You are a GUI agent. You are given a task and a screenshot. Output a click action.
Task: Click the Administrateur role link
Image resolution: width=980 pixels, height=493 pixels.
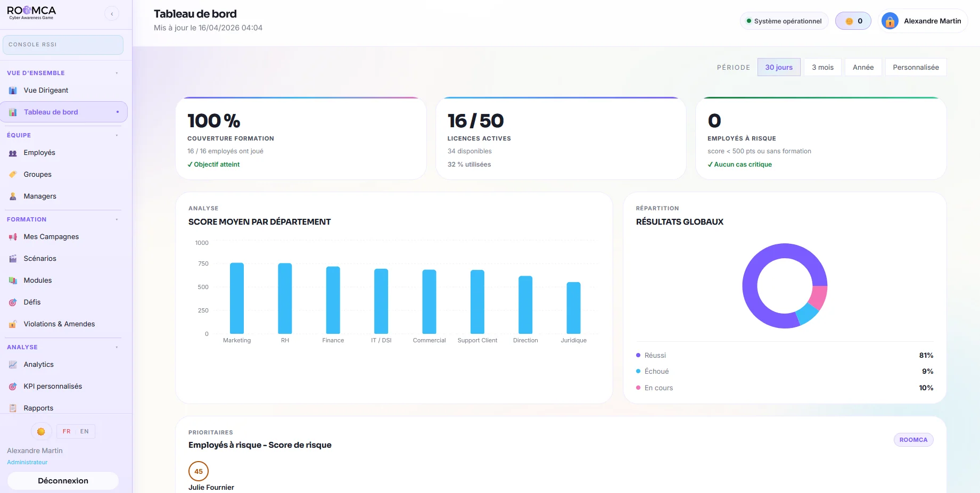click(x=27, y=463)
